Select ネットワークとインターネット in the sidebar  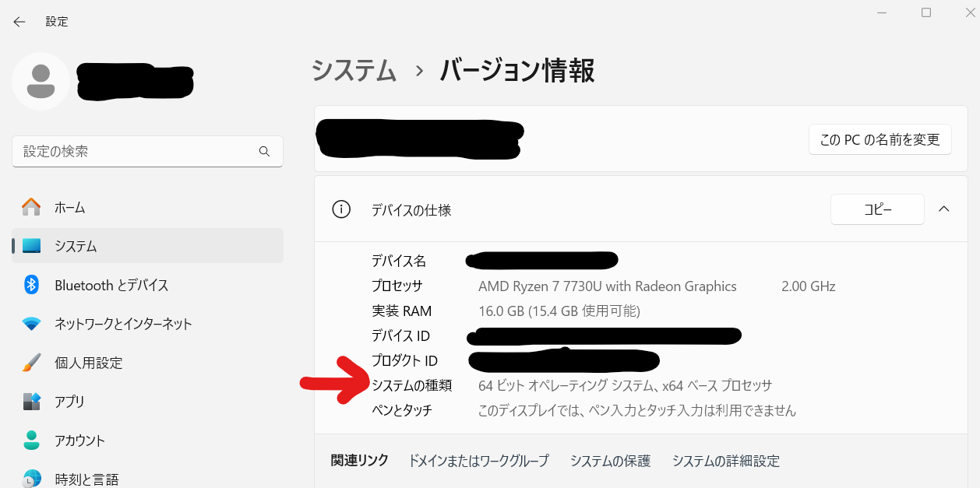(x=123, y=324)
